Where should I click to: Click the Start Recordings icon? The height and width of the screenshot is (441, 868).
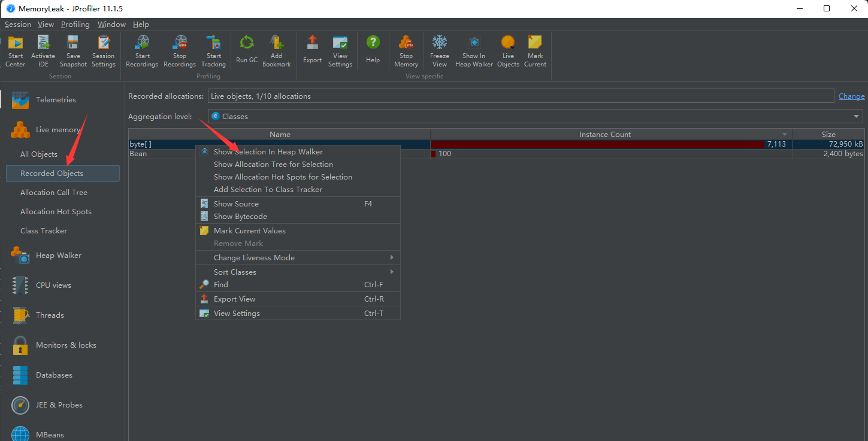(x=142, y=43)
